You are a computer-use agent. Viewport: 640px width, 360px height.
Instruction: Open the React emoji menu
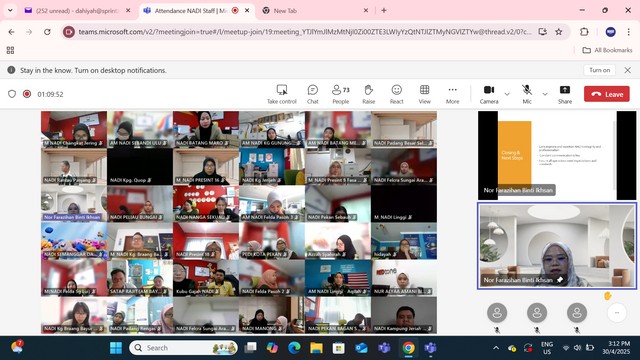[396, 94]
